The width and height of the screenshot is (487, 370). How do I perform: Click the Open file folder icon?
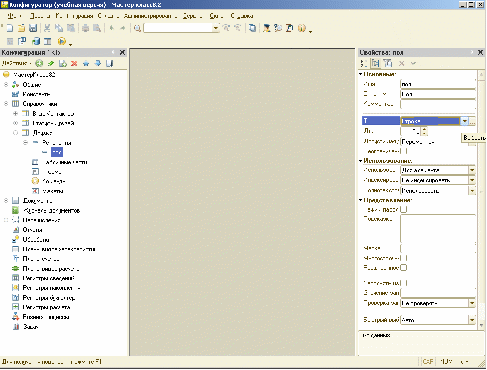click(21, 28)
